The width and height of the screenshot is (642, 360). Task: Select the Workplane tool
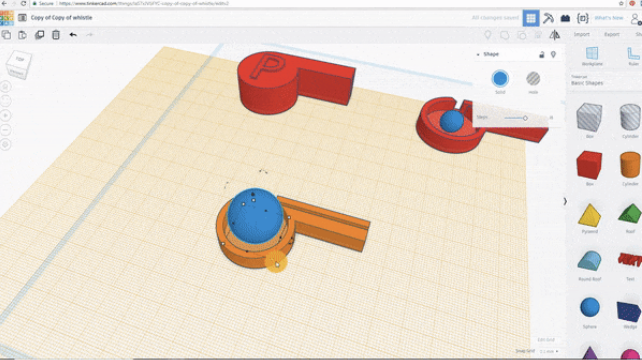click(x=592, y=56)
